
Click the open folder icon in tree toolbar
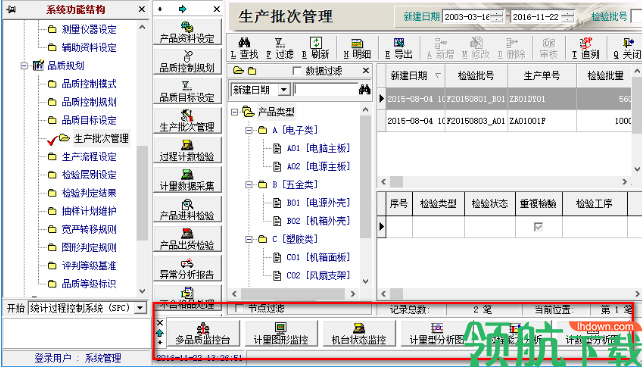point(238,71)
